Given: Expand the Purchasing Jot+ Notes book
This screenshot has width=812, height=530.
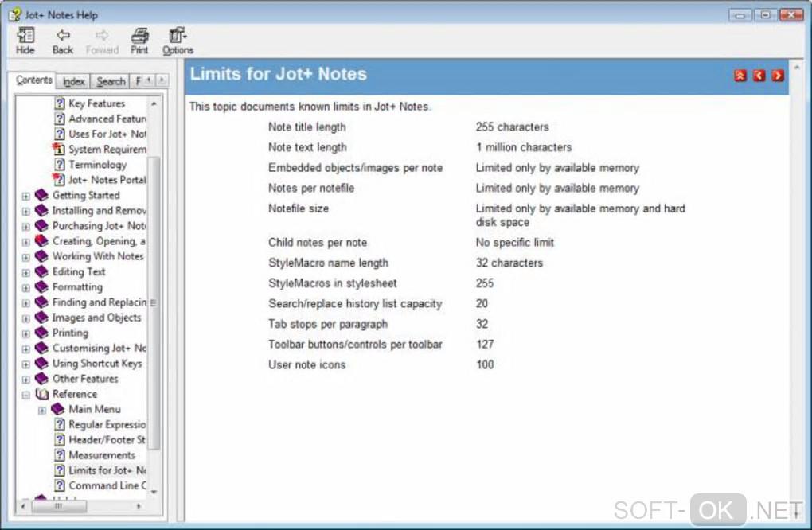Looking at the screenshot, I should [26, 227].
